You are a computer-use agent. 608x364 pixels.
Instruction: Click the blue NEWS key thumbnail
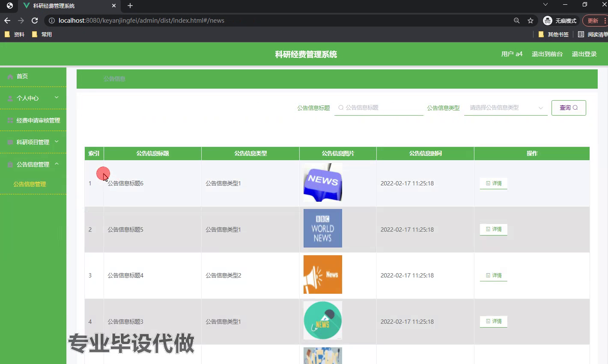click(x=323, y=182)
